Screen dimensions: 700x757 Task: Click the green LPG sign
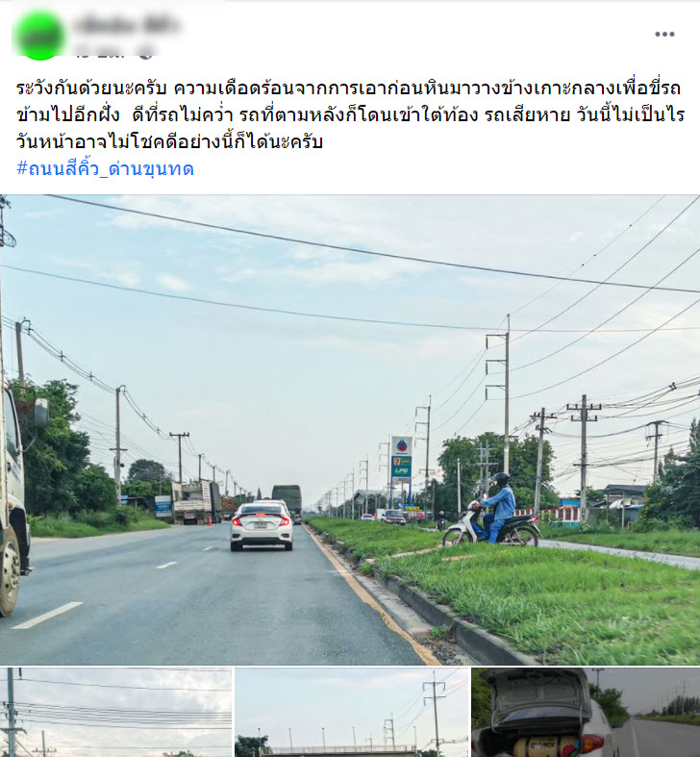tap(401, 471)
